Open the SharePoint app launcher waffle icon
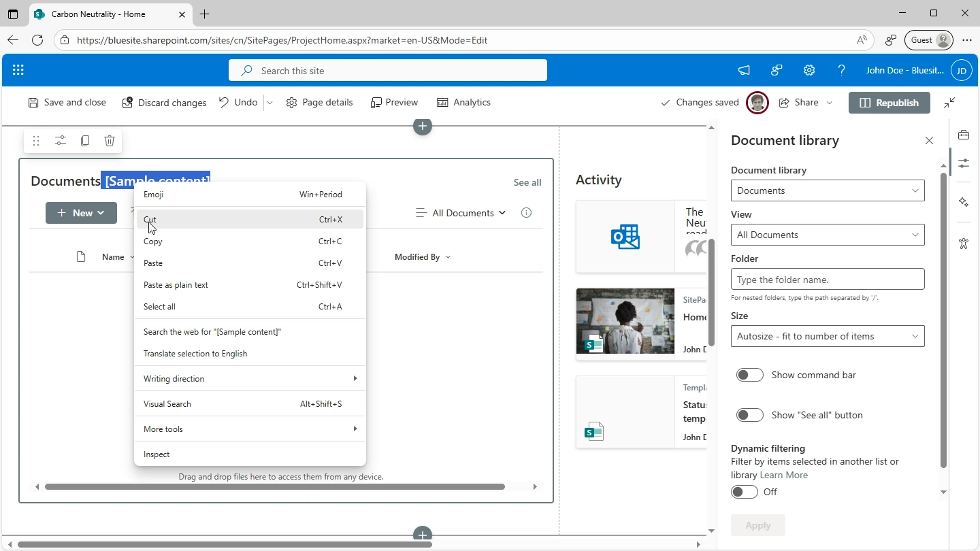The image size is (980, 551). point(18,70)
